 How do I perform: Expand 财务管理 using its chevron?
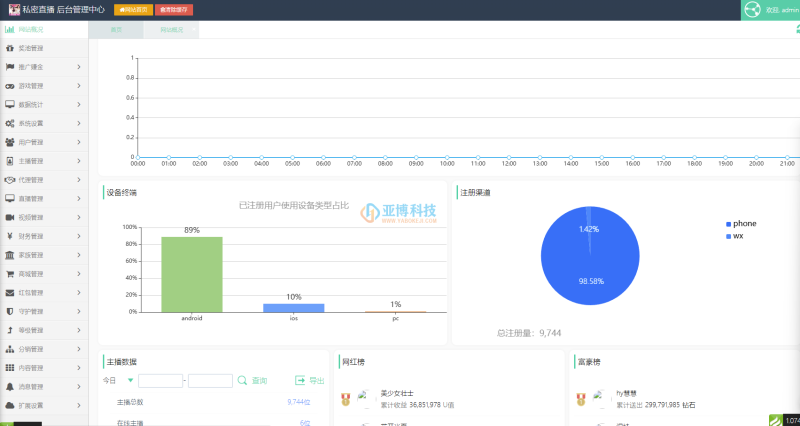79,236
